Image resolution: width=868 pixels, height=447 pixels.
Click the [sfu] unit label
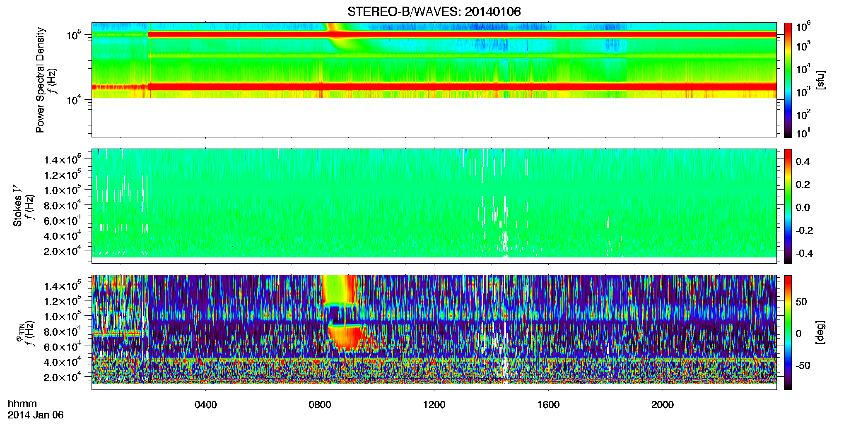820,80
